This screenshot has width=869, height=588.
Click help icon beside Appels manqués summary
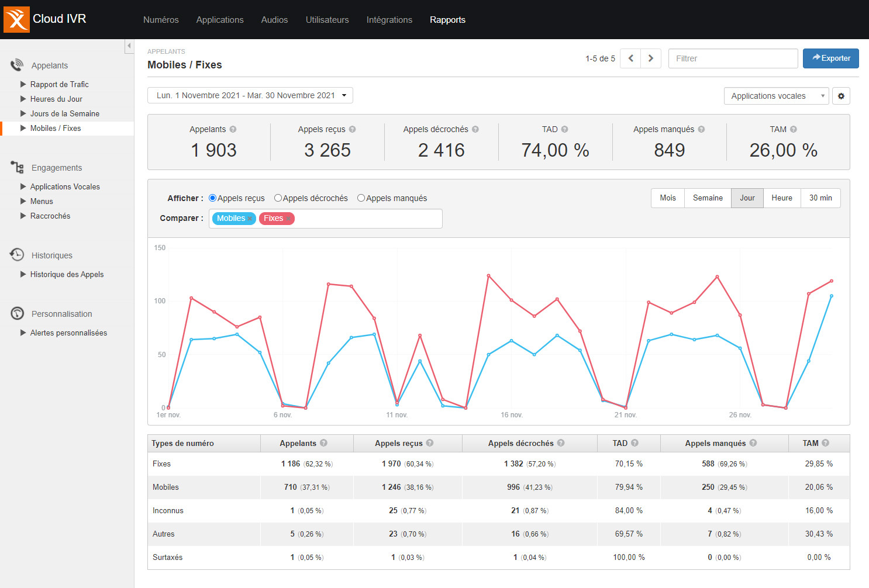(x=701, y=129)
